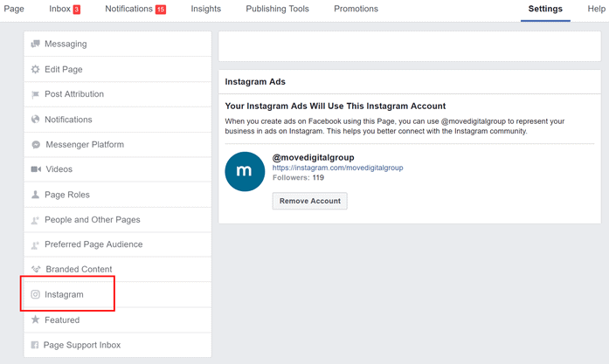This screenshot has width=609, height=364.
Task: Open the Page tab
Action: click(14, 9)
